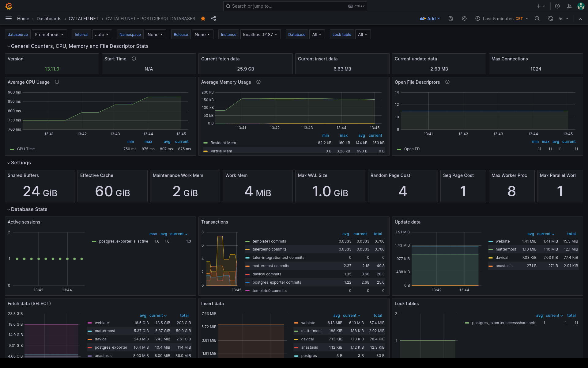Open the Max WAL Size panel title
This screenshot has height=368, width=588.
313,175
